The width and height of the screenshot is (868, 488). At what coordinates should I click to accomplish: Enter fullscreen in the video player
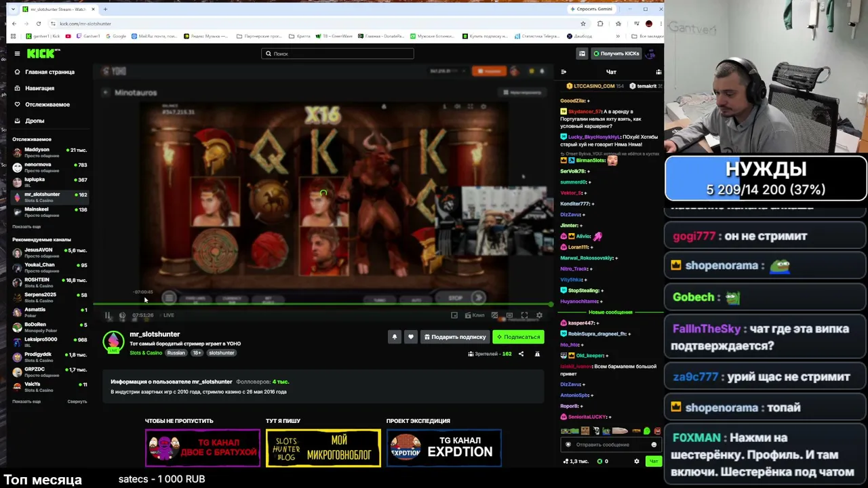pos(524,315)
